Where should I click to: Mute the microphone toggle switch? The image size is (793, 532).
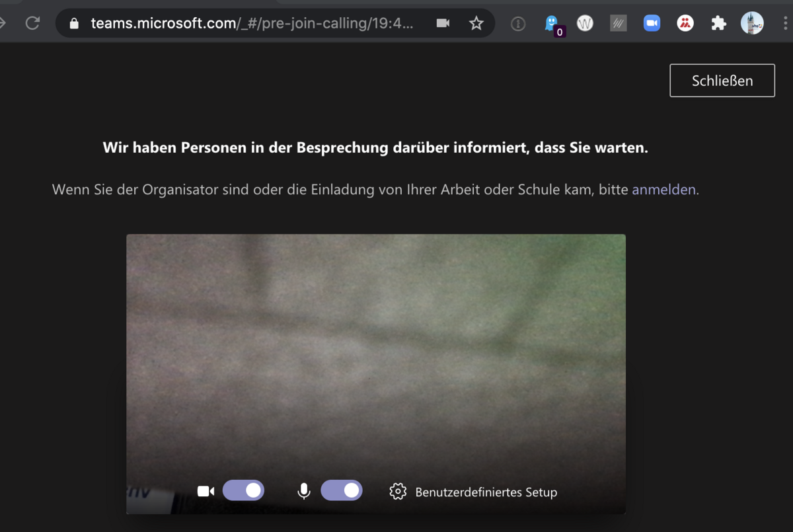click(342, 490)
